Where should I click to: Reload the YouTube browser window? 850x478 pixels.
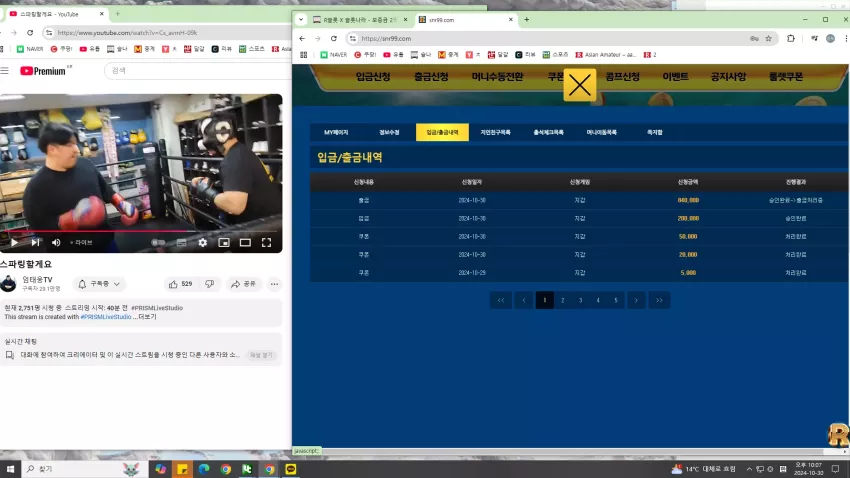(30, 33)
